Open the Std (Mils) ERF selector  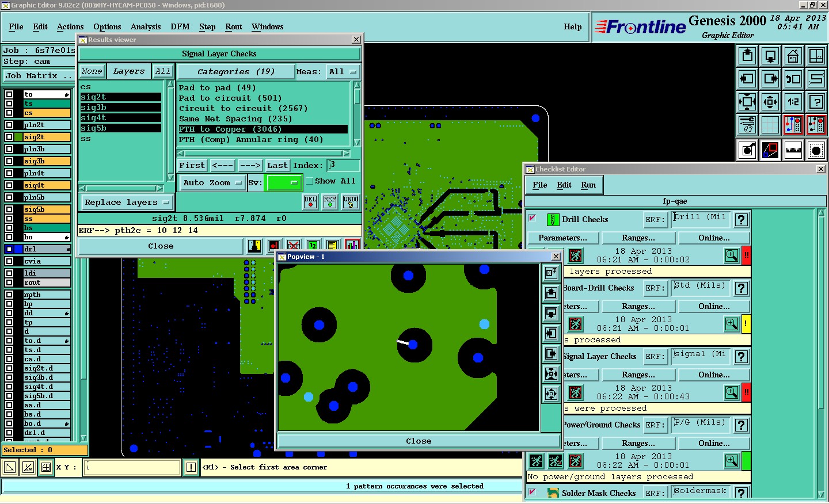(x=701, y=287)
